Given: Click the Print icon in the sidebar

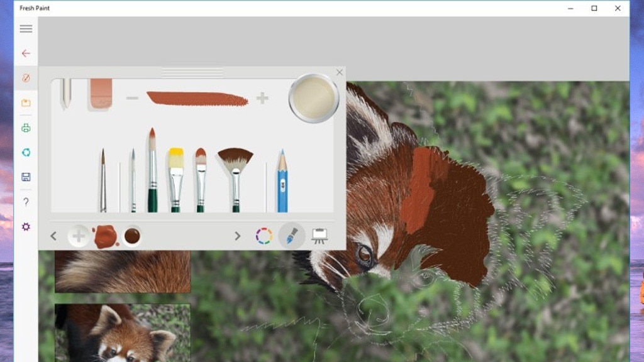Looking at the screenshot, I should (25, 127).
